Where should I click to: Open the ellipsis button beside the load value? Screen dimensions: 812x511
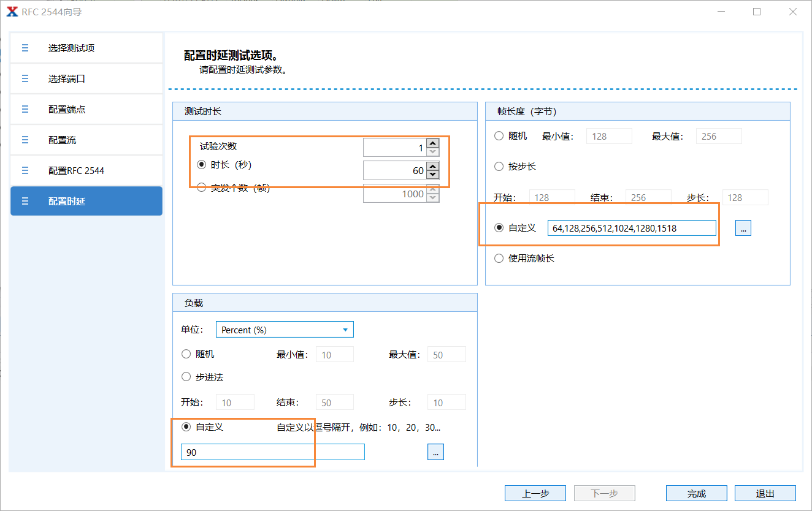[435, 452]
